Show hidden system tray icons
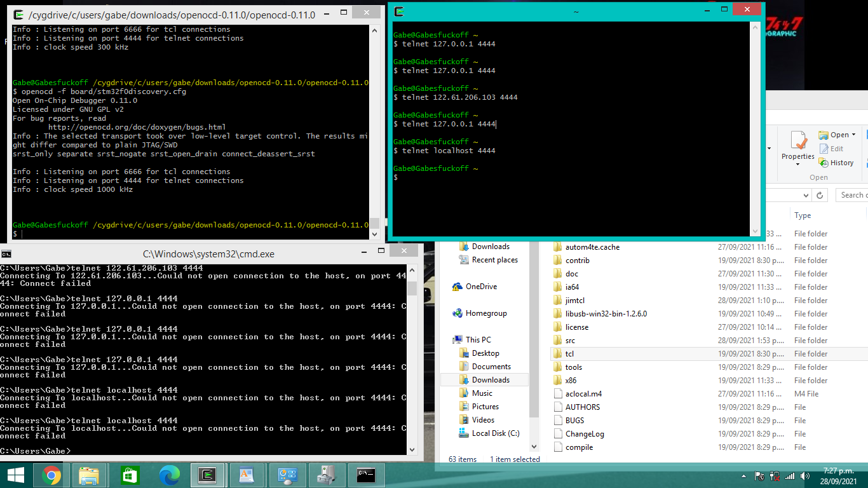Viewport: 868px width, 488px height. [743, 476]
